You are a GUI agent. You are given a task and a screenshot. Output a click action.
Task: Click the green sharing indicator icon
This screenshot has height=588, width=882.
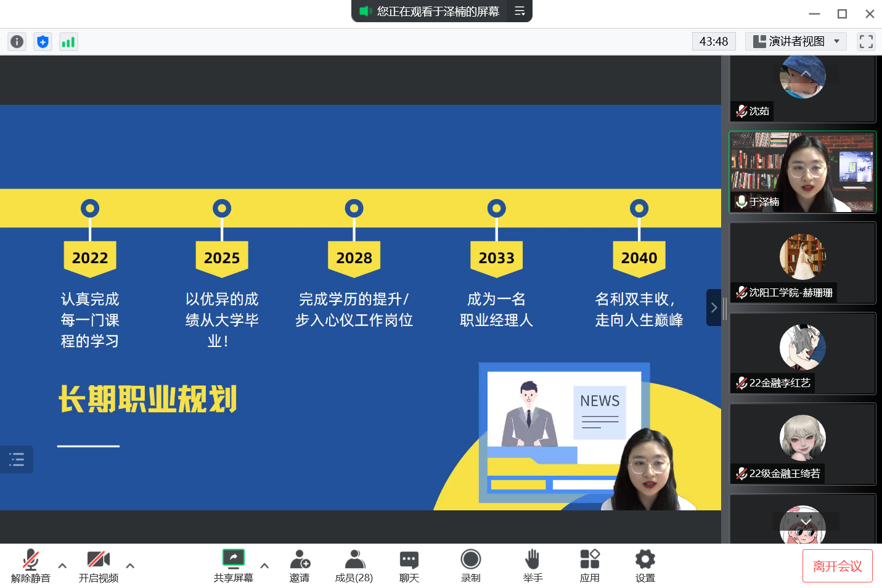point(365,11)
